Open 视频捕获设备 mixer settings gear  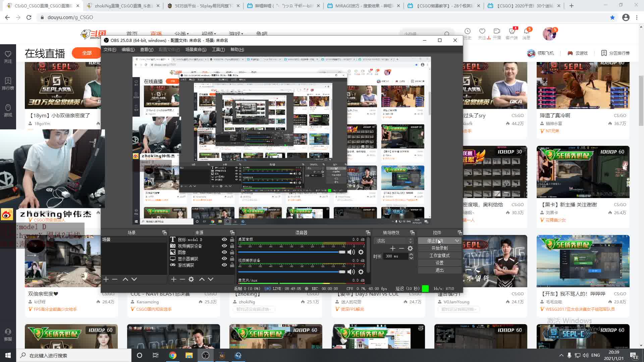click(x=361, y=272)
